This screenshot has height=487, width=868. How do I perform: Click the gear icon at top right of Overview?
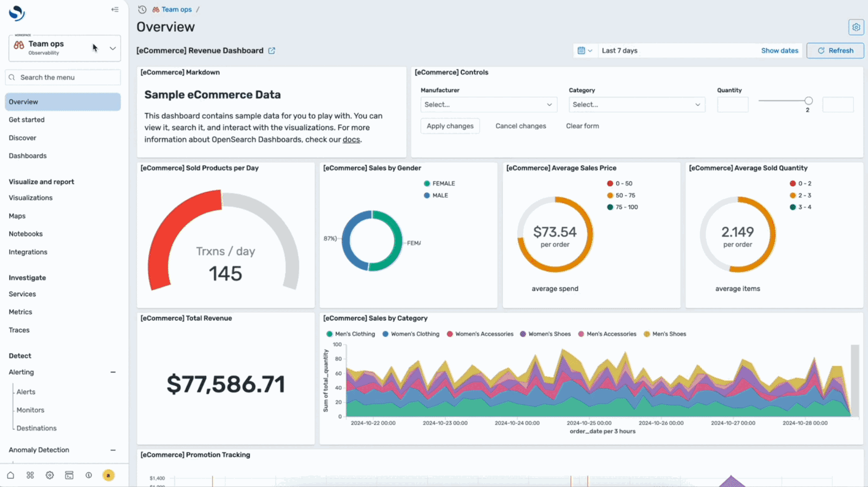856,27
